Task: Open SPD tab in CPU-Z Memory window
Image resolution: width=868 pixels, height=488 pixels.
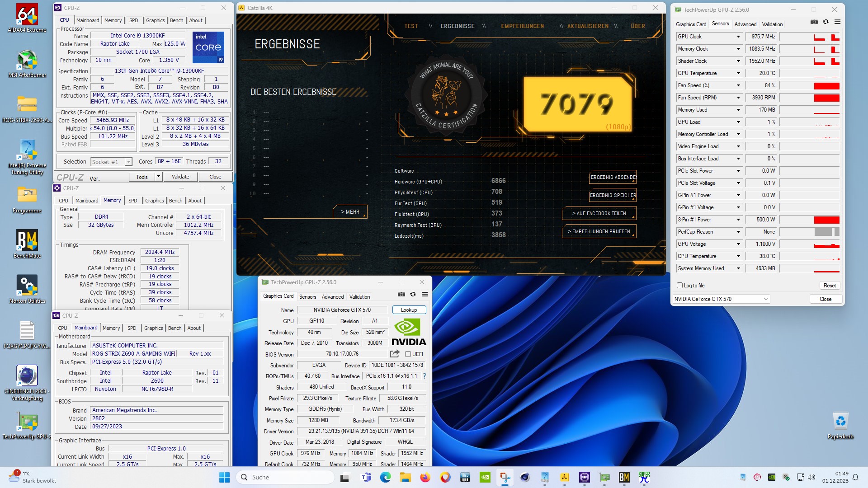Action: [x=132, y=201]
